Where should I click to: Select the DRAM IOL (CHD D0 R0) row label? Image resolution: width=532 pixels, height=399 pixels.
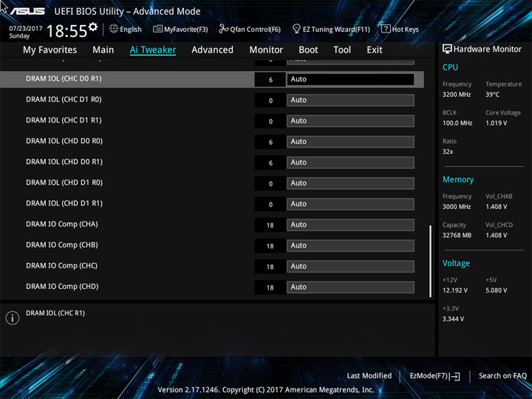(64, 141)
